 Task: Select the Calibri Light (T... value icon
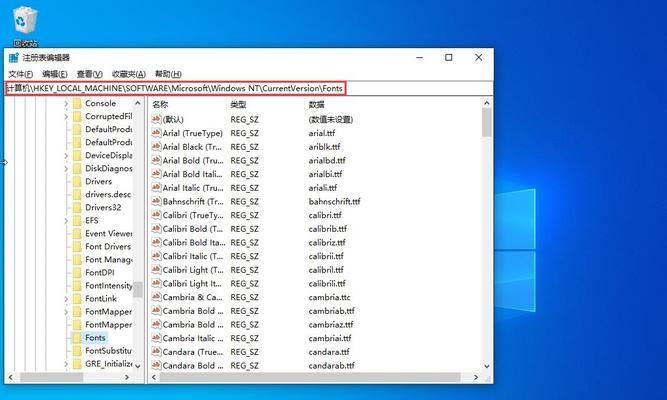(x=156, y=270)
